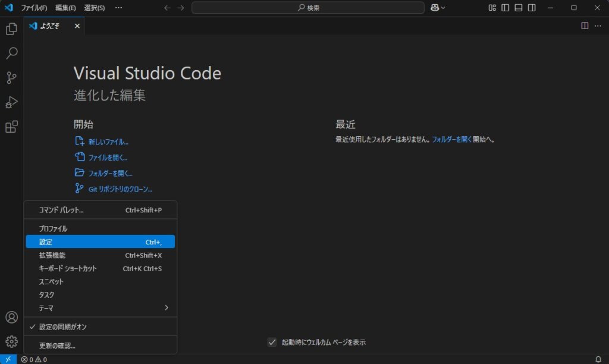The height and width of the screenshot is (364, 609).
Task: Select 設定 in the manage menu
Action: click(100, 241)
